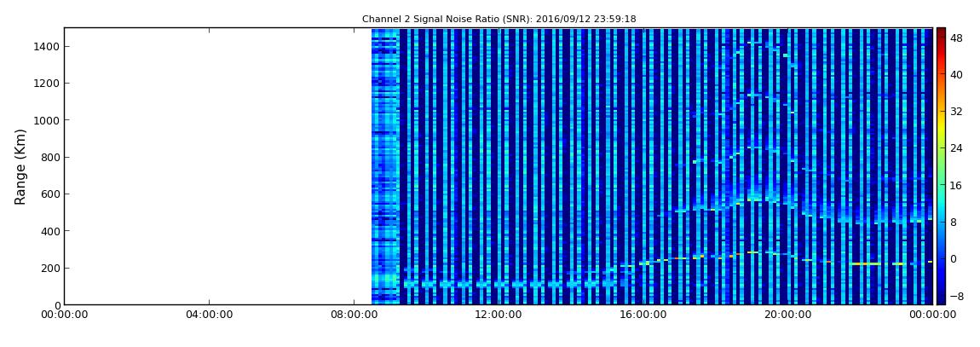Click the 04:00:00 time axis label
The width and height of the screenshot is (980, 347).
210,315
